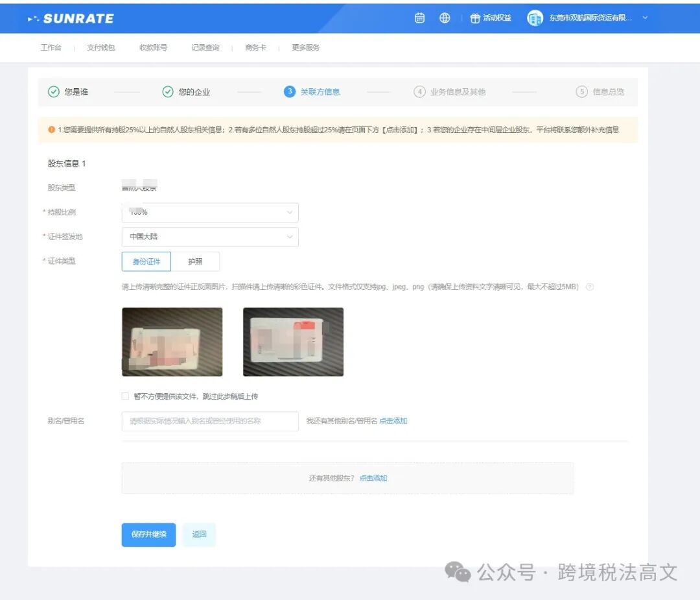
Task: Switch to 护照 document type
Action: point(196,261)
